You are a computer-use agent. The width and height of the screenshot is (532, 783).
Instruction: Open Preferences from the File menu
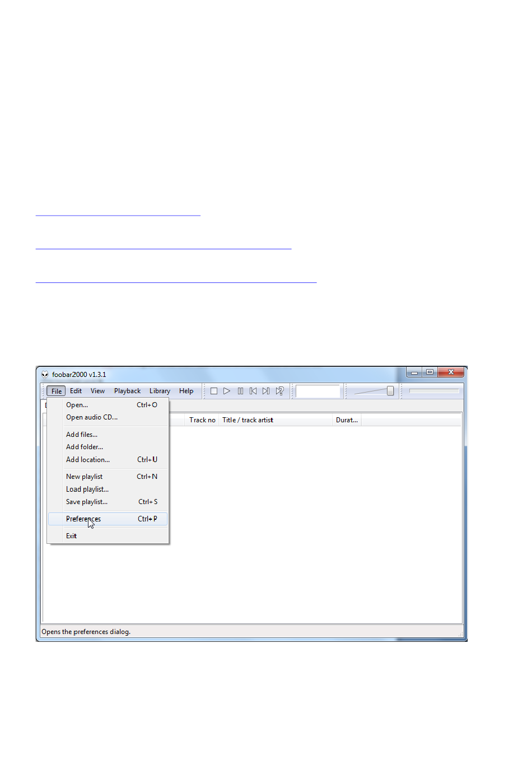[108, 519]
